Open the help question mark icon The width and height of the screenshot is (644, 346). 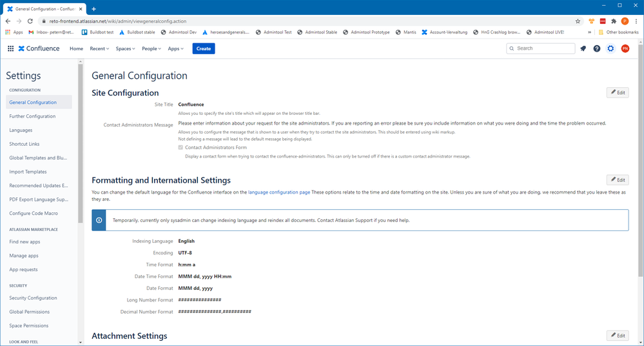(597, 48)
